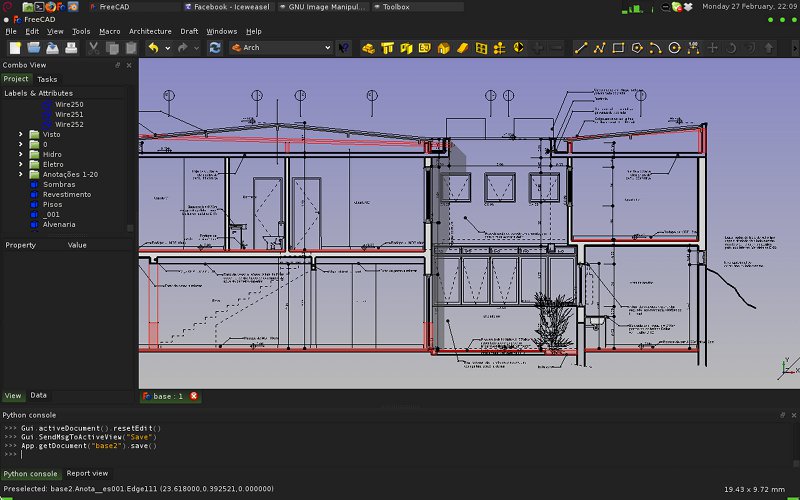
Task: Close the base : 1 document tab
Action: tap(194, 396)
